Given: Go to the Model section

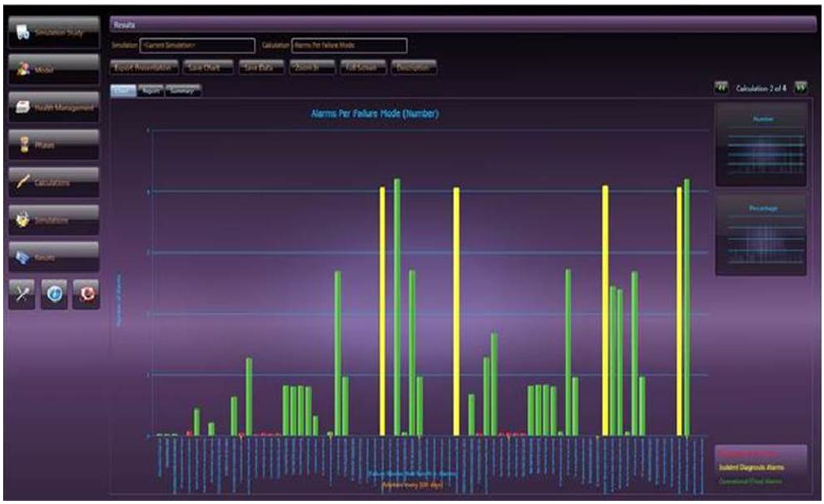Looking at the screenshot, I should [53, 71].
